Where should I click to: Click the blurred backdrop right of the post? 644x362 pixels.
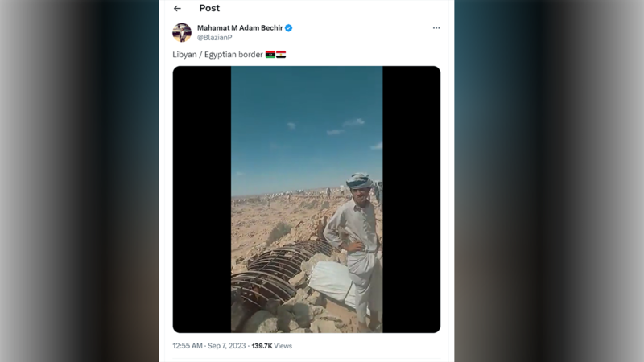547,181
